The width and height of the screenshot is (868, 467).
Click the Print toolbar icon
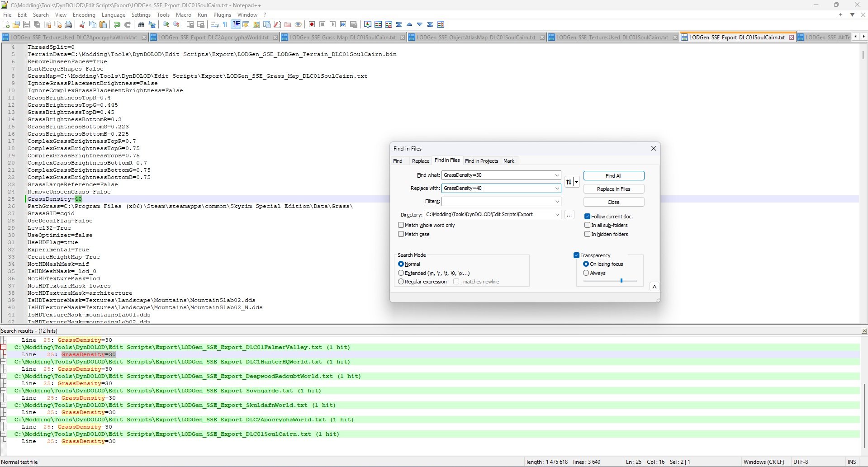[68, 24]
